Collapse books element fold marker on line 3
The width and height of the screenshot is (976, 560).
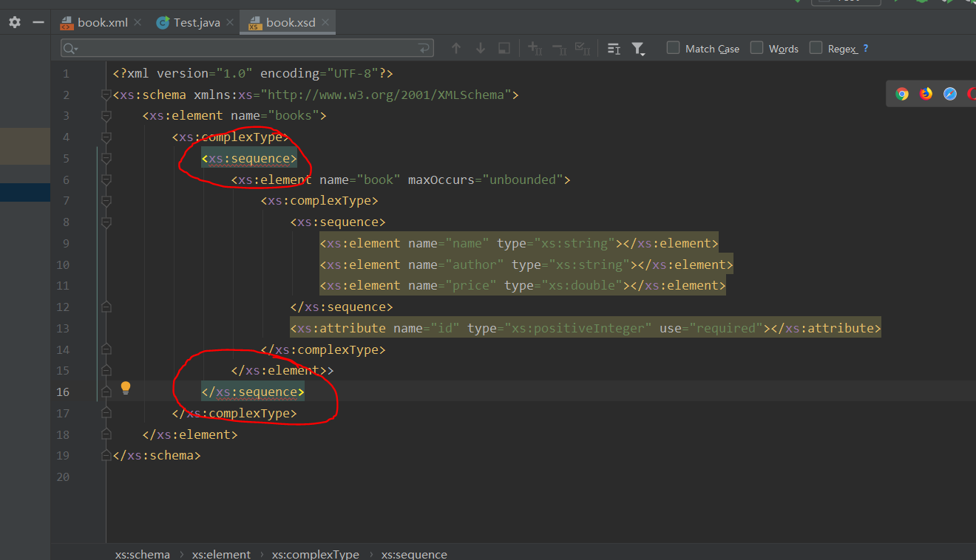[106, 116]
